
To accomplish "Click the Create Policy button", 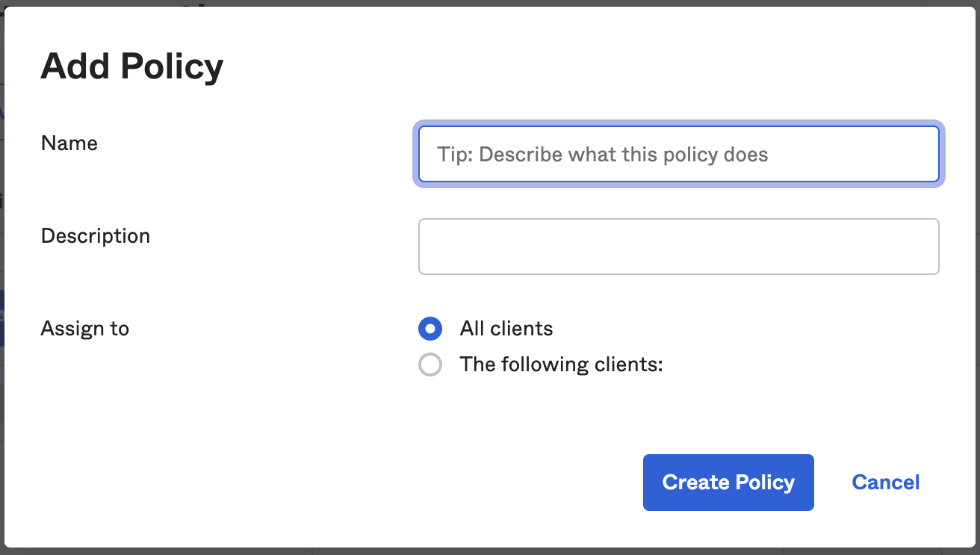I will (728, 483).
